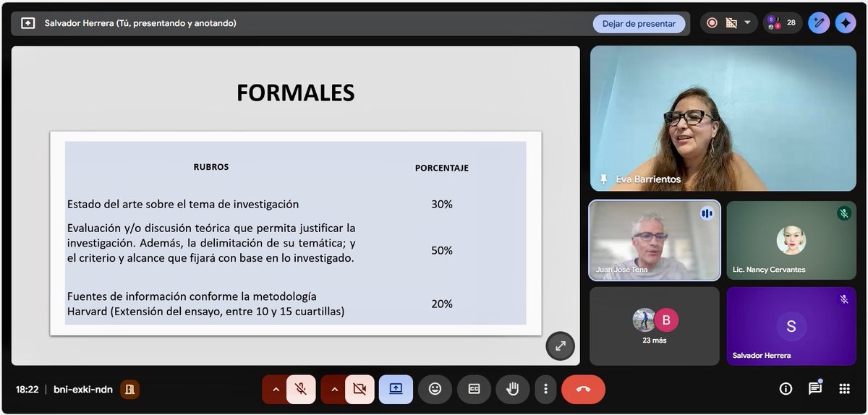868x415 pixels.
Task: Click muted mic icon on Salvador Herrera tile
Action: click(843, 299)
